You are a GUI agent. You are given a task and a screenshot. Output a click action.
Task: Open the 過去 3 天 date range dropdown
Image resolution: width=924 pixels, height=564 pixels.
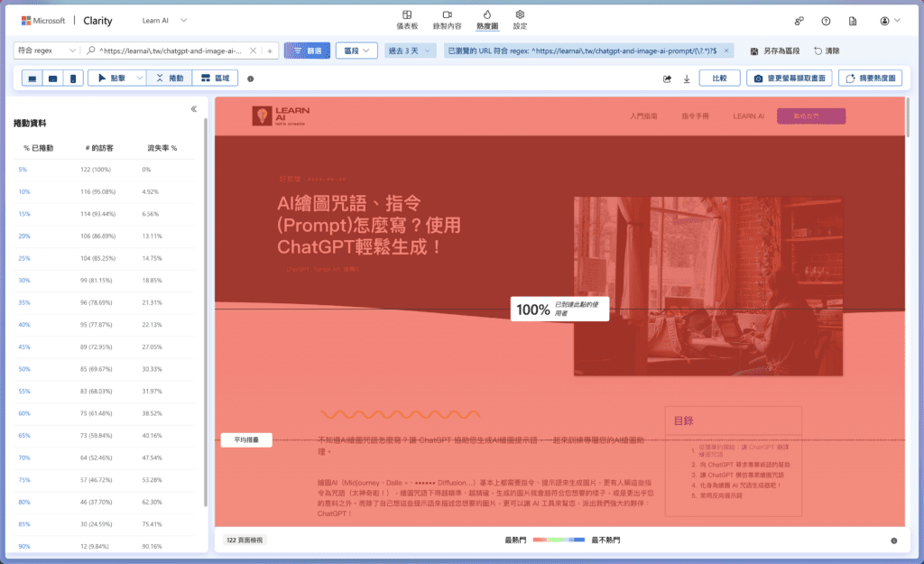411,51
